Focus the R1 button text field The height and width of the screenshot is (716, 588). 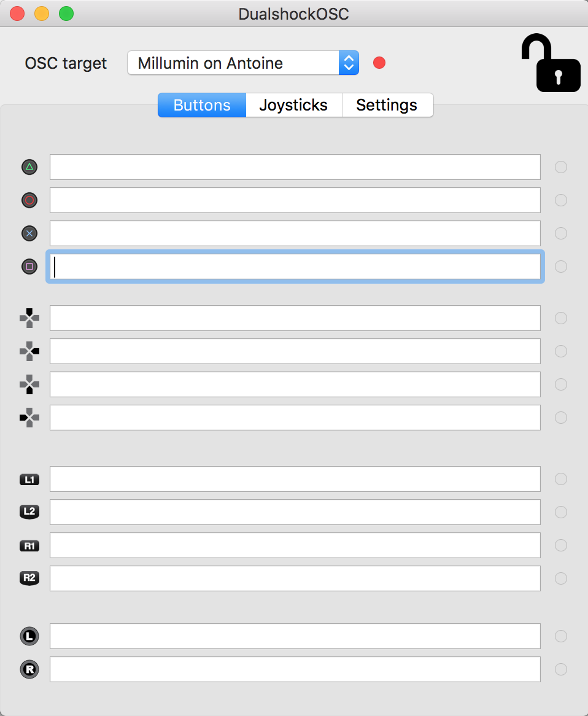295,545
